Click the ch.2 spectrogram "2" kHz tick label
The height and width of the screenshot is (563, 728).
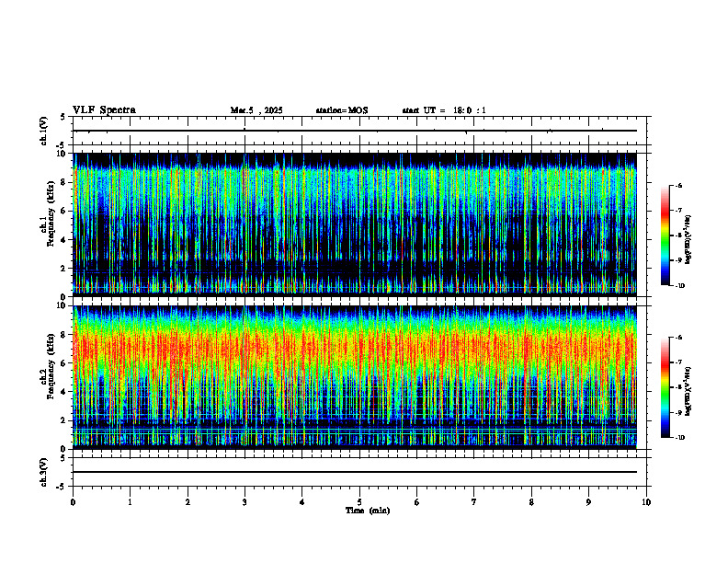point(63,420)
